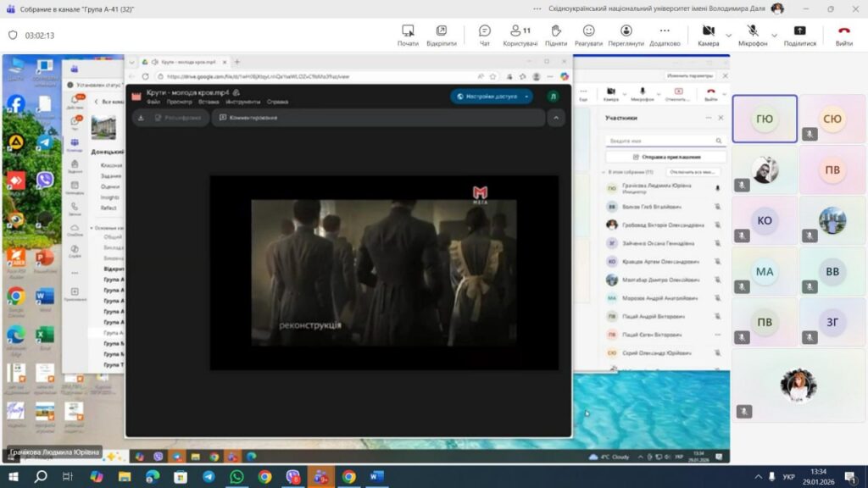Viewport: 868px width, 488px height.
Task: Toggle the Камера on or off
Action: pyautogui.click(x=708, y=35)
